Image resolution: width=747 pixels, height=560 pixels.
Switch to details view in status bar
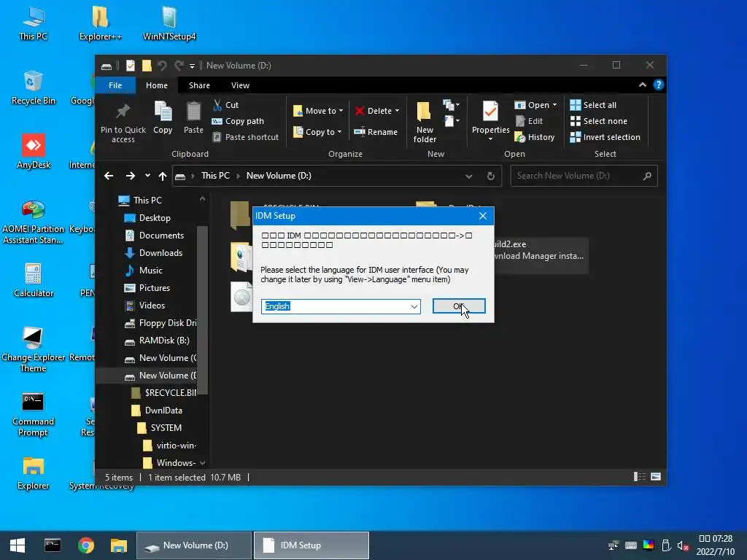click(x=639, y=477)
